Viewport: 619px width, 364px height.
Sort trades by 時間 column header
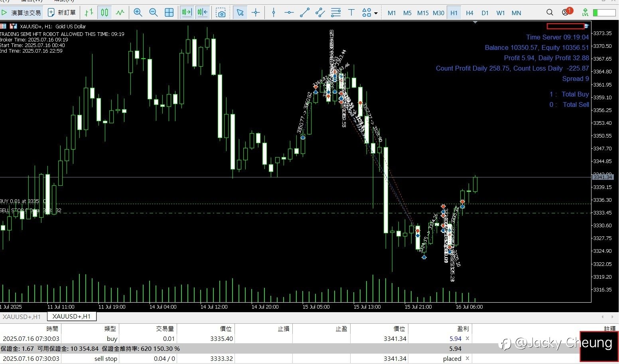click(x=30, y=329)
